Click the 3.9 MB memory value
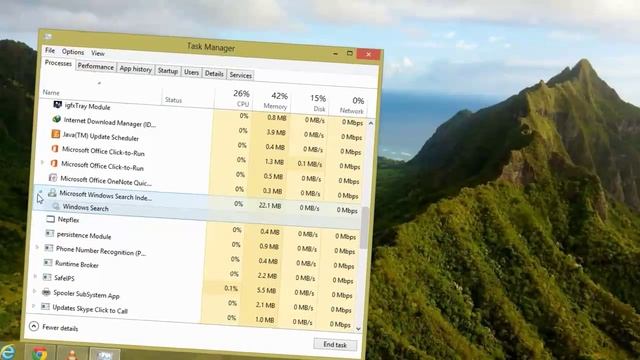This screenshot has height=360, width=640. coord(276,132)
